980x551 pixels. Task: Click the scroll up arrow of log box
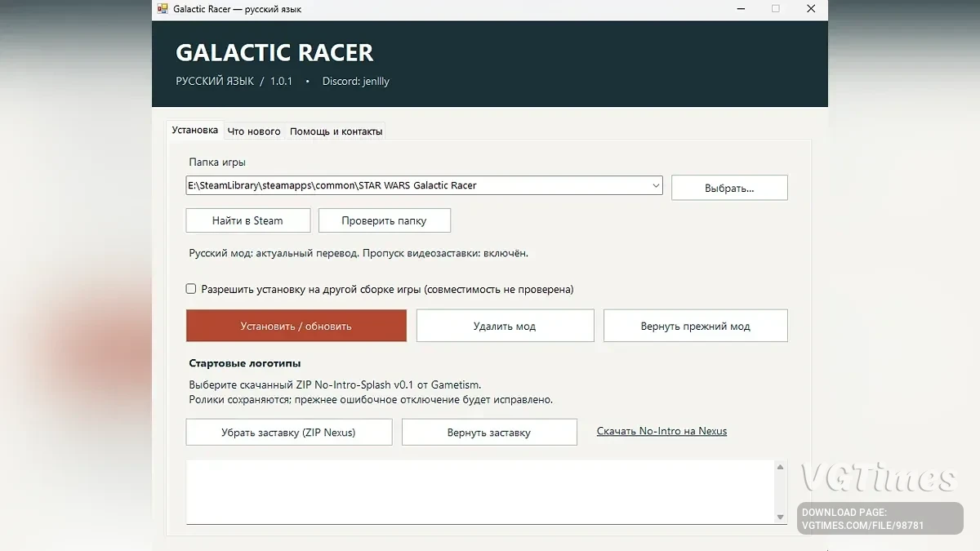pos(780,467)
